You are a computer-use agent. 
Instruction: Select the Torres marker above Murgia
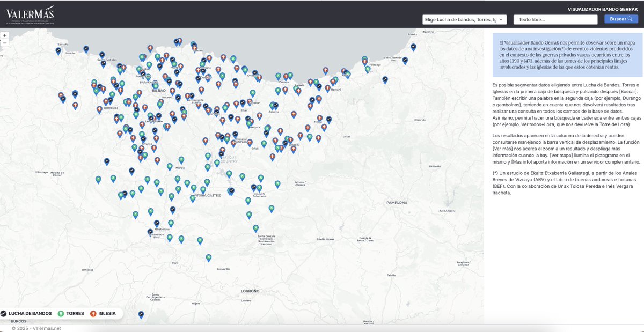point(181,160)
